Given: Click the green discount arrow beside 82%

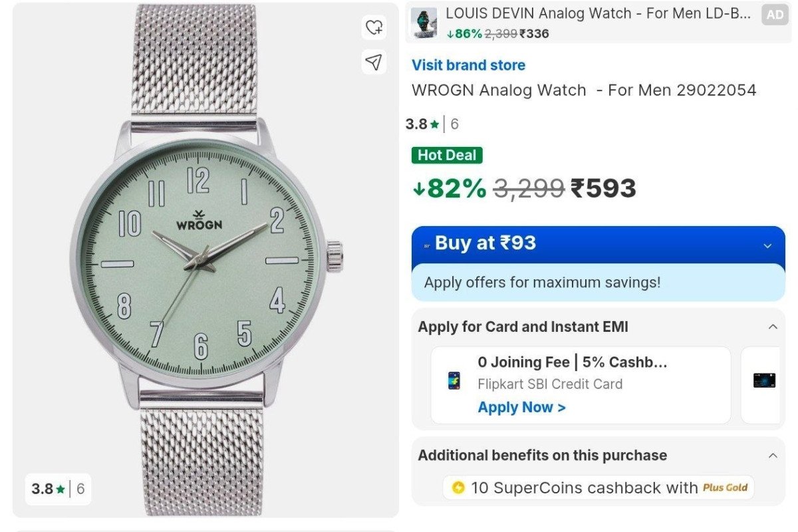Looking at the screenshot, I should click(420, 188).
